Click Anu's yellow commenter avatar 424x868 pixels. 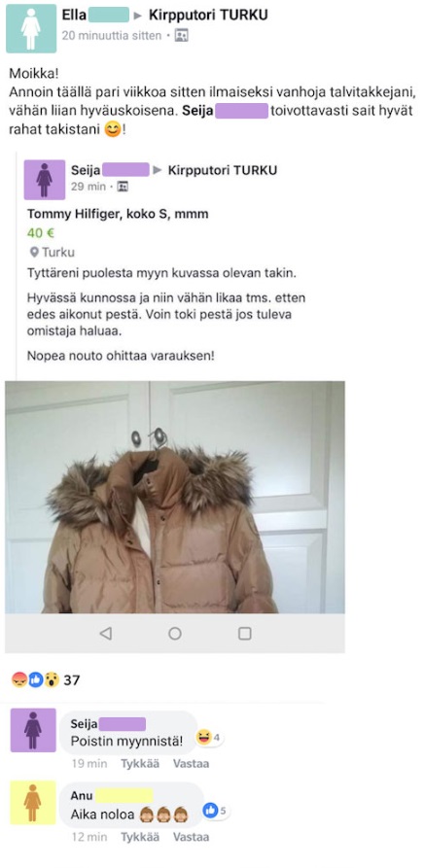click(x=33, y=802)
